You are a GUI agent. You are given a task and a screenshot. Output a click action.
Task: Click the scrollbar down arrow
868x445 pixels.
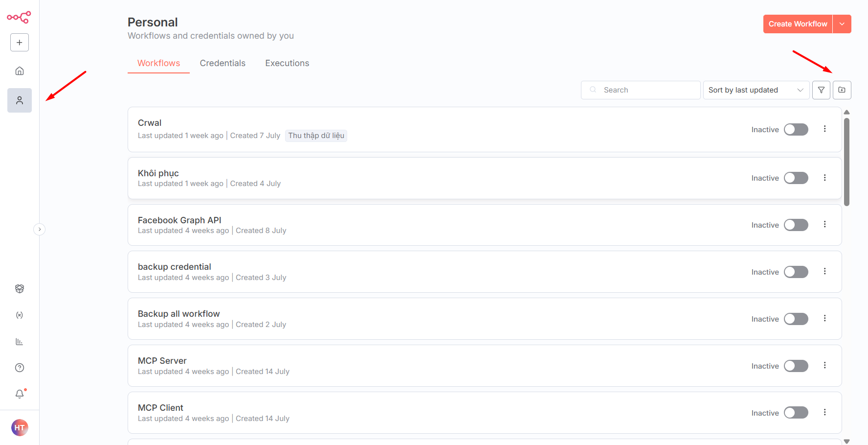click(846, 442)
